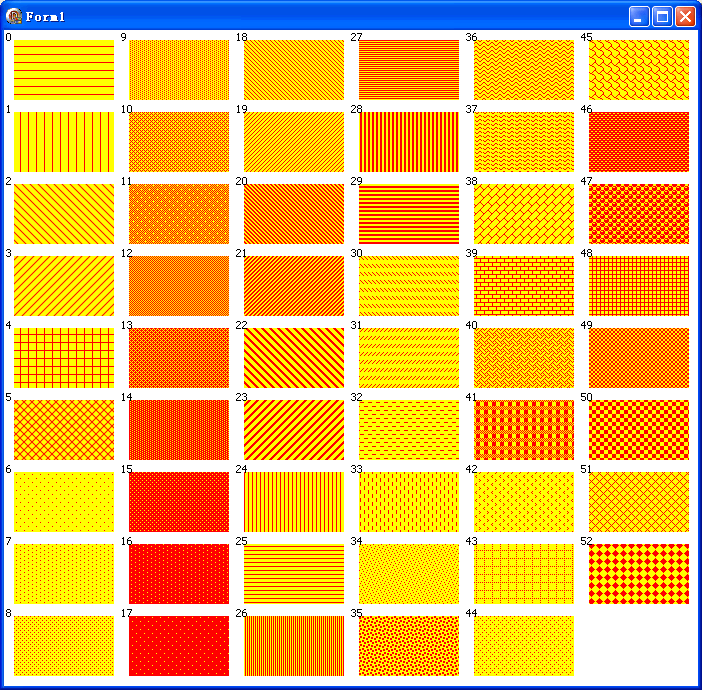Click the weave pattern swatch 40
The width and height of the screenshot is (702, 690).
pyautogui.click(x=524, y=358)
